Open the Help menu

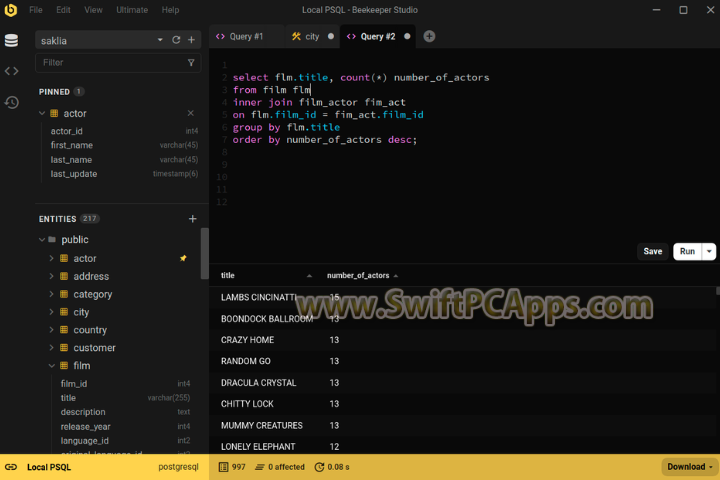[170, 10]
